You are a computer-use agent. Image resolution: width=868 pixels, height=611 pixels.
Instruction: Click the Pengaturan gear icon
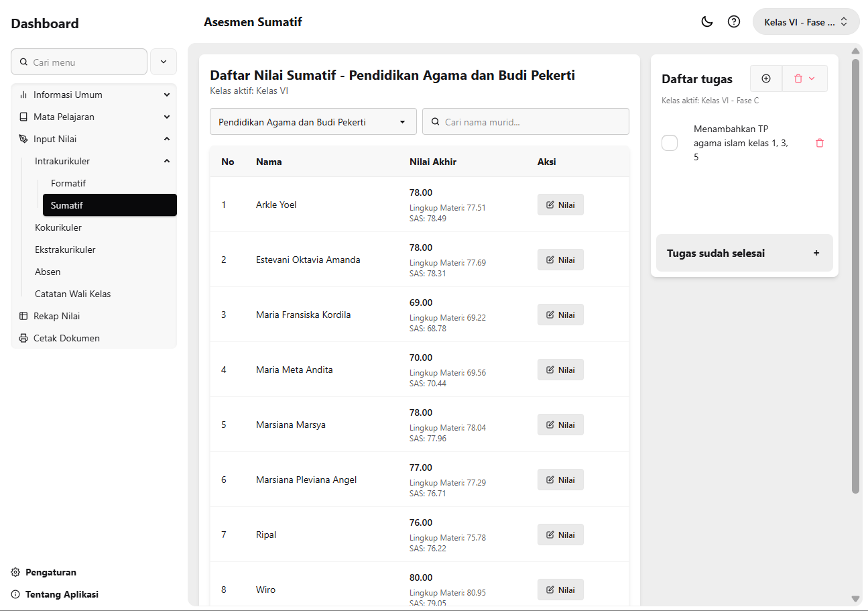(x=16, y=572)
